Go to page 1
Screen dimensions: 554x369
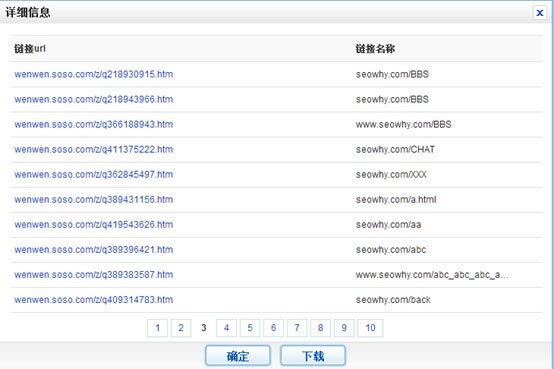(158, 328)
